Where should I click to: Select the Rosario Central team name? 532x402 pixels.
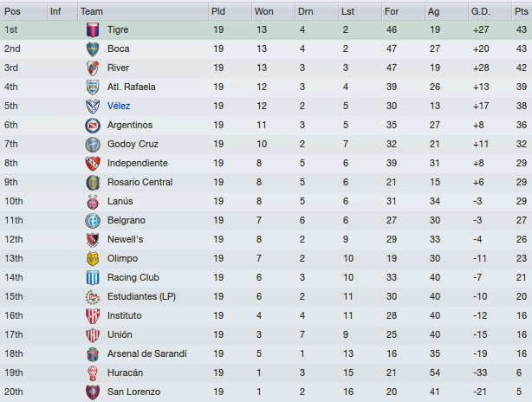click(139, 182)
